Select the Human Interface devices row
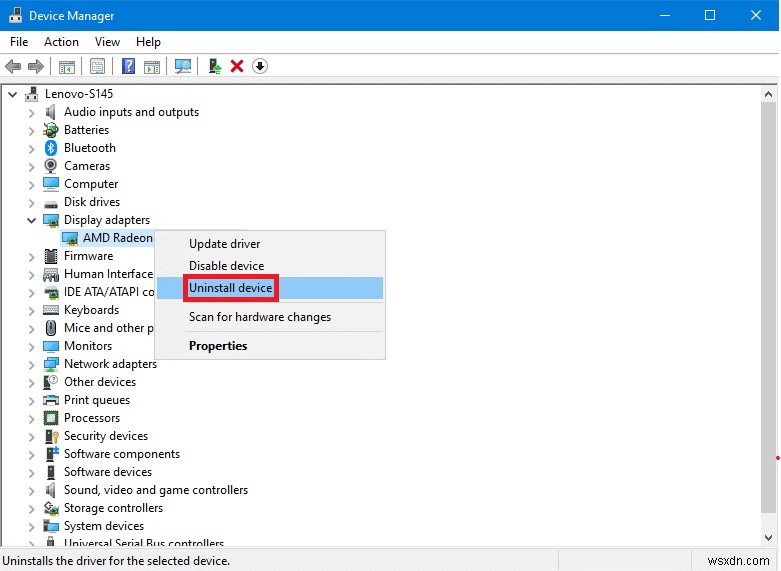781x571 pixels. [109, 274]
